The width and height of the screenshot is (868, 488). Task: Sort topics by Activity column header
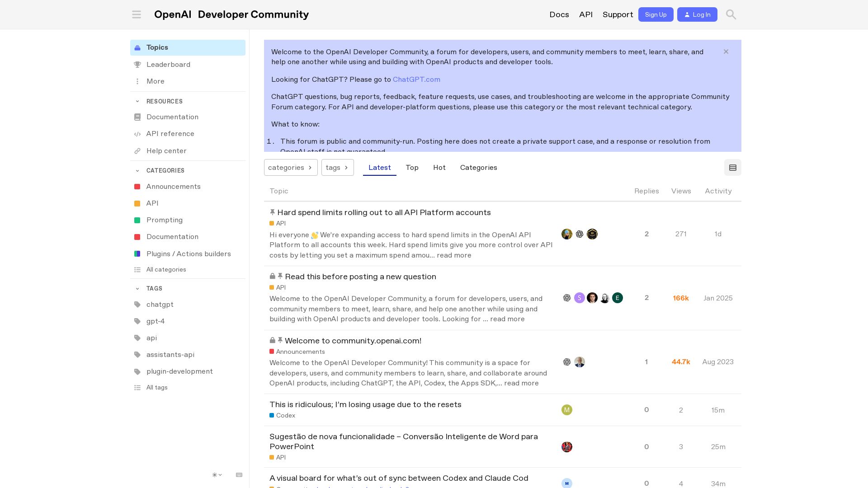click(718, 191)
